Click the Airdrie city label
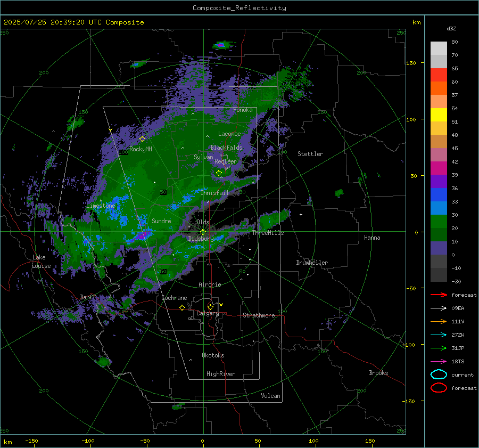The width and height of the screenshot is (479, 448). (210, 284)
